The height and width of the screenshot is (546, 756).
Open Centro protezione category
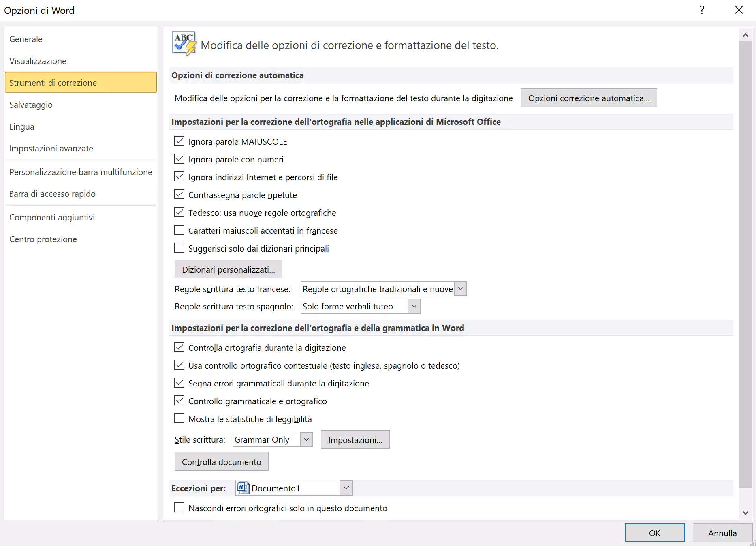tap(81, 239)
